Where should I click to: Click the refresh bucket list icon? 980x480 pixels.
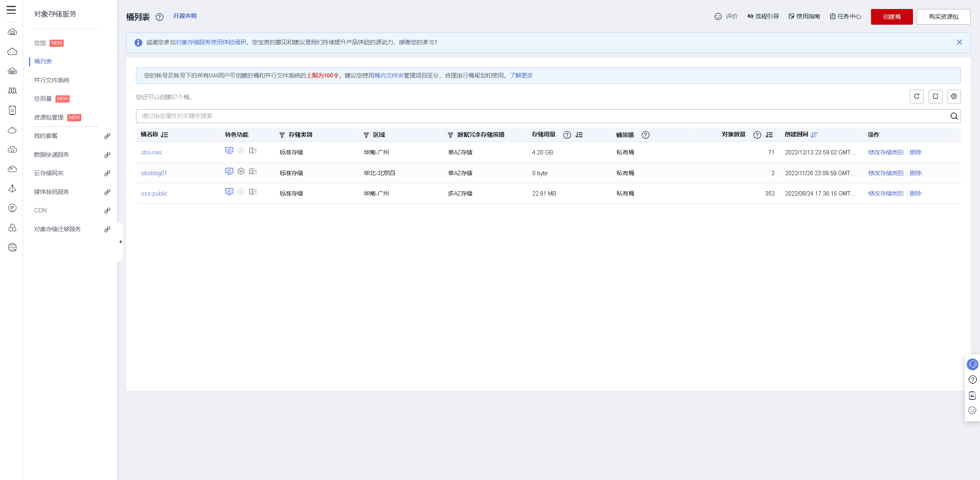[x=916, y=96]
